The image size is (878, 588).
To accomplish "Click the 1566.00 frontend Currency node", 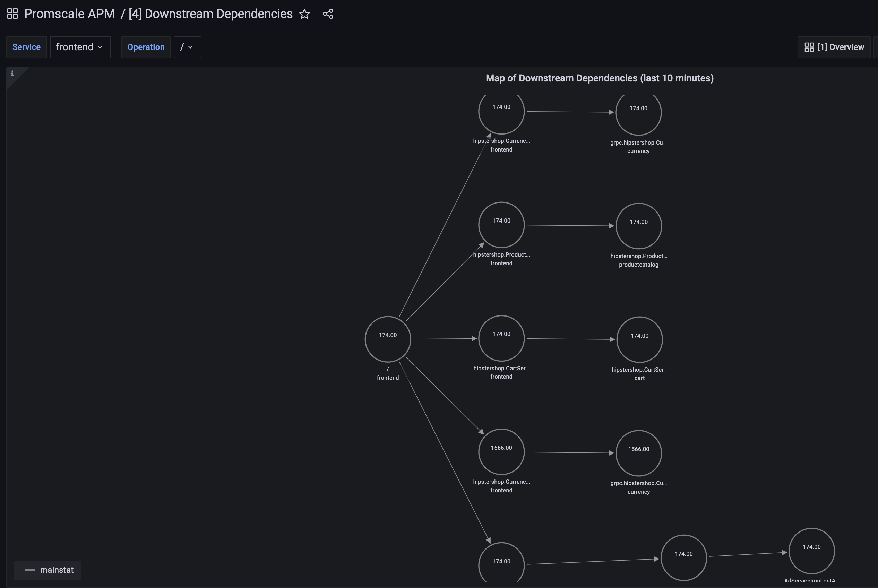I will 501,451.
